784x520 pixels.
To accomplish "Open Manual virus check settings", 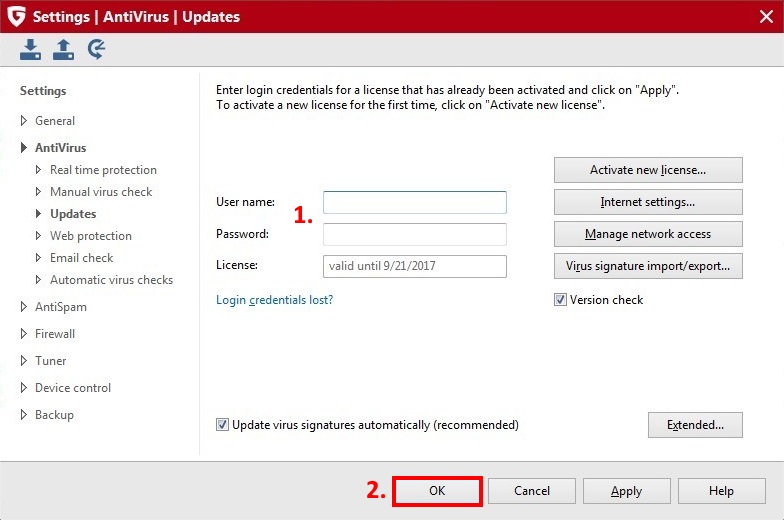I will point(101,192).
